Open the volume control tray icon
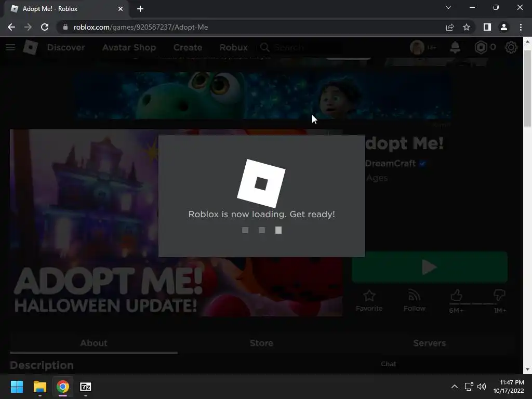 (x=482, y=387)
